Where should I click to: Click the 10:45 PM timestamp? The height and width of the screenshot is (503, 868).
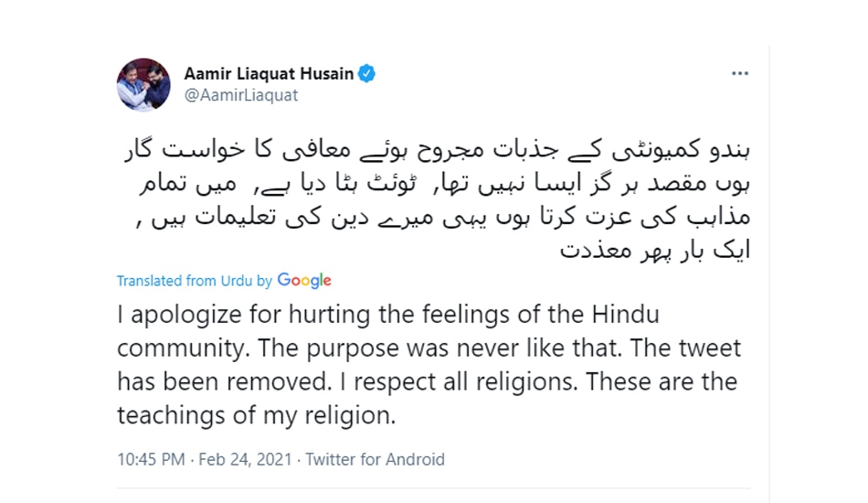(x=152, y=459)
